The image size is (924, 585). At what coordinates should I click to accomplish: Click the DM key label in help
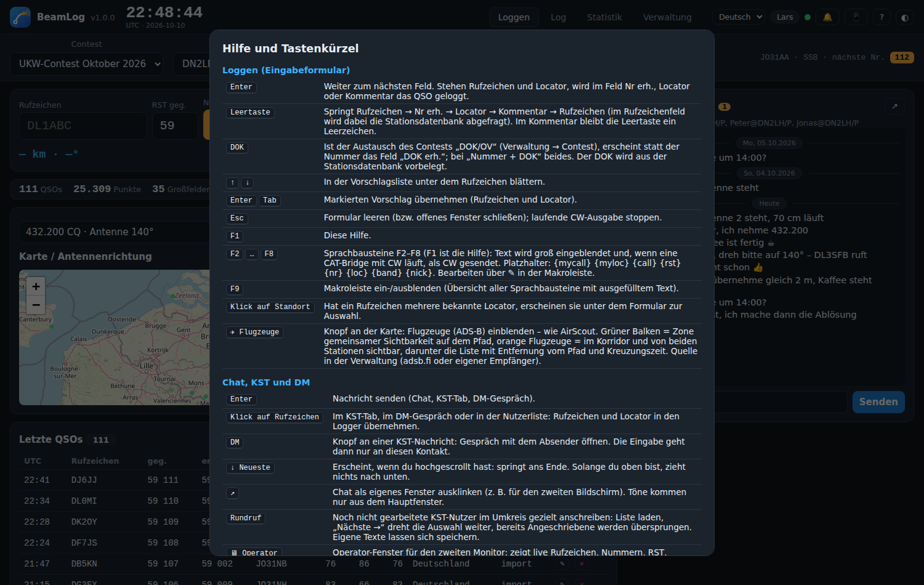[x=235, y=442]
